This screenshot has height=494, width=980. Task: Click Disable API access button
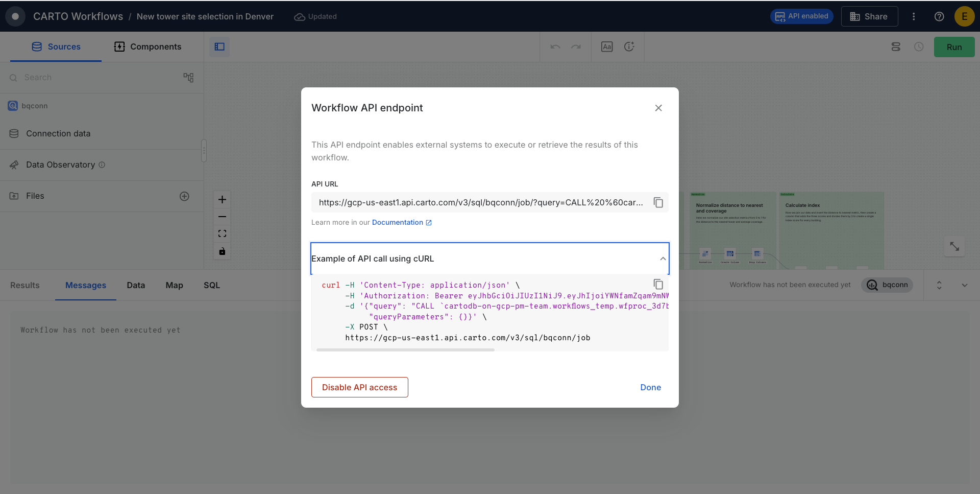[359, 387]
